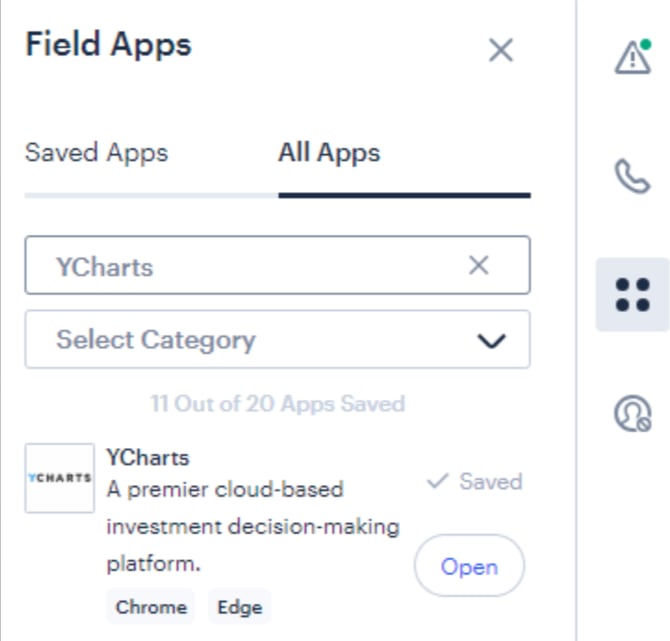
Task: Click the YCharts app title
Action: [x=148, y=458]
